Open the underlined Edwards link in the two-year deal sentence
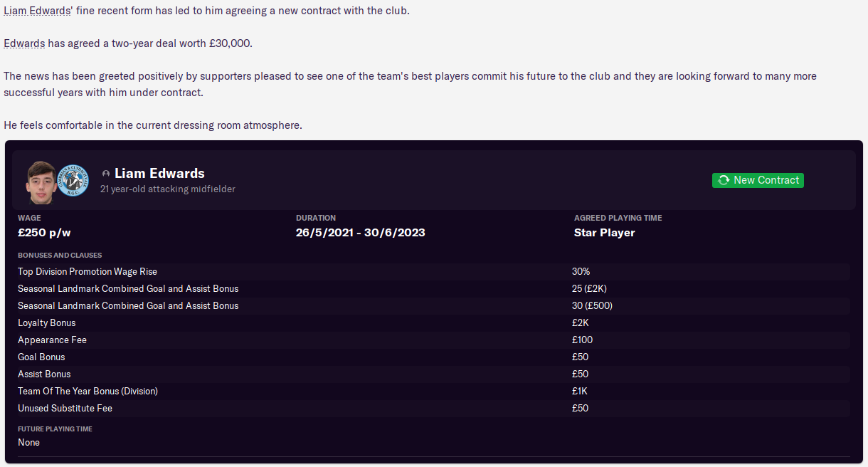The height and width of the screenshot is (467, 868). pyautogui.click(x=24, y=43)
